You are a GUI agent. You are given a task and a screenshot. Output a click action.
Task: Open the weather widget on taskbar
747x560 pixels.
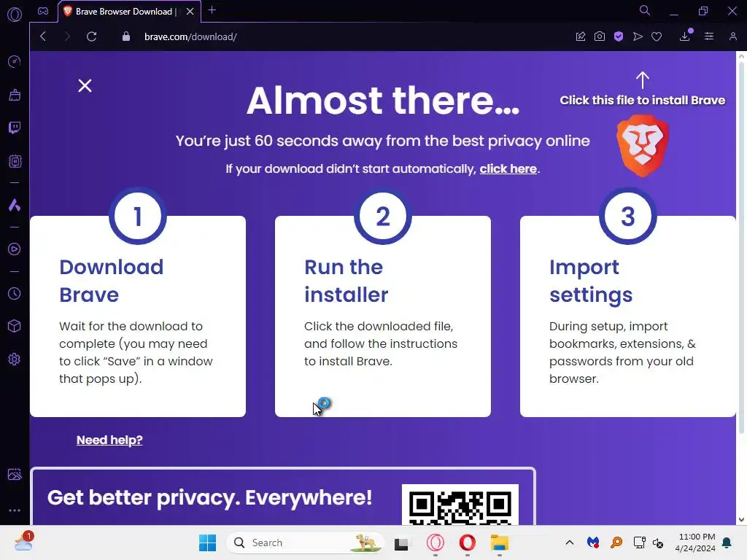24,542
